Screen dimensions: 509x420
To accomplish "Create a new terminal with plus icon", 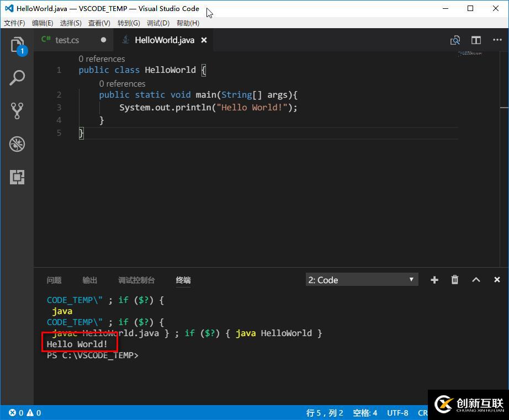I will click(434, 280).
